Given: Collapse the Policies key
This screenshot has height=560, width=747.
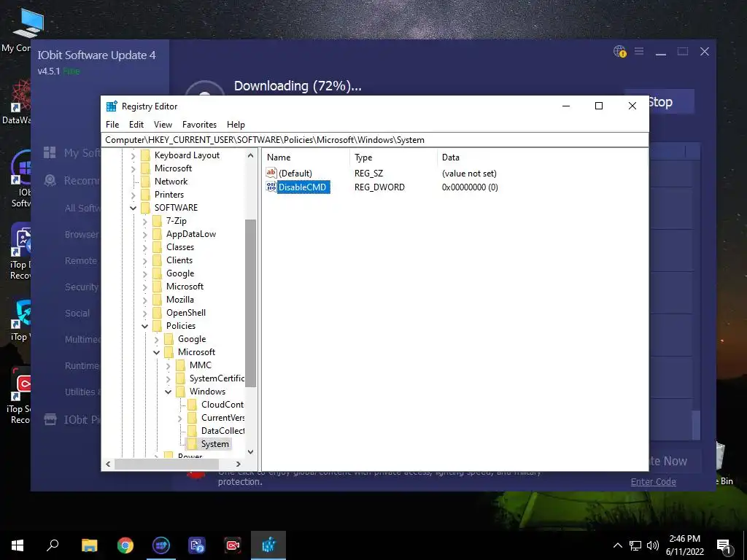Looking at the screenshot, I should coord(145,326).
